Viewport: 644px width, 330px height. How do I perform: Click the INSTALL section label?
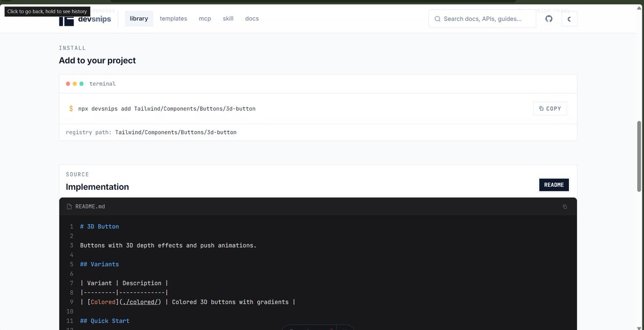(72, 48)
